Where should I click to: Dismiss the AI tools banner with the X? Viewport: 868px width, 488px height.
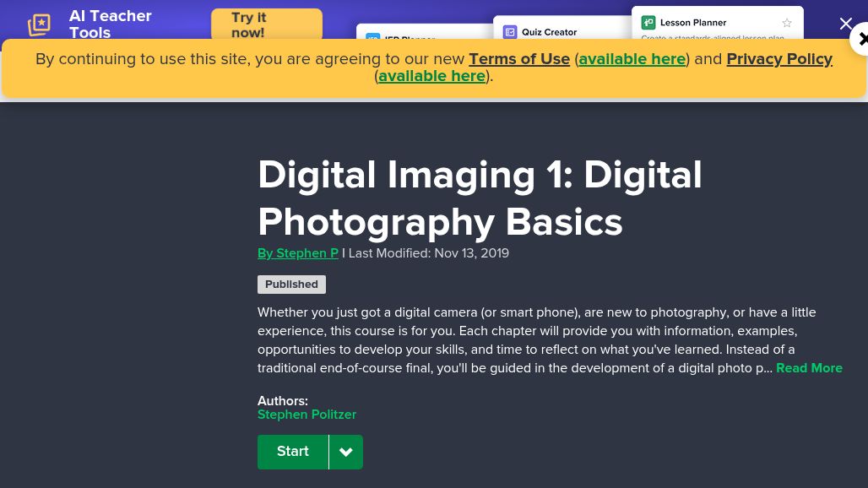pos(846,24)
